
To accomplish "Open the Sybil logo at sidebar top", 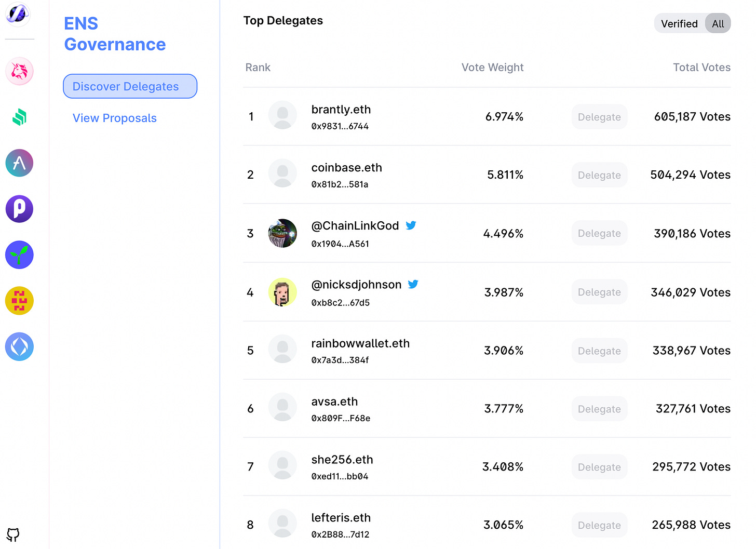I will click(18, 13).
